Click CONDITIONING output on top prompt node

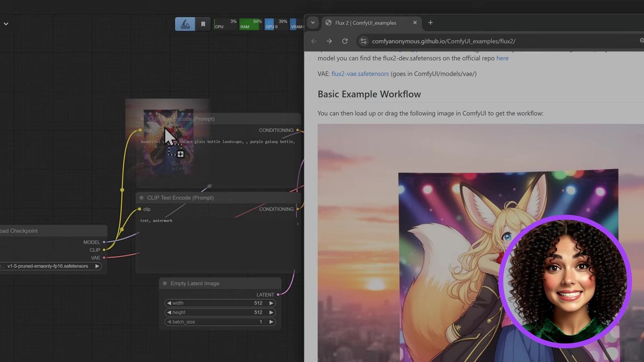[x=298, y=130]
